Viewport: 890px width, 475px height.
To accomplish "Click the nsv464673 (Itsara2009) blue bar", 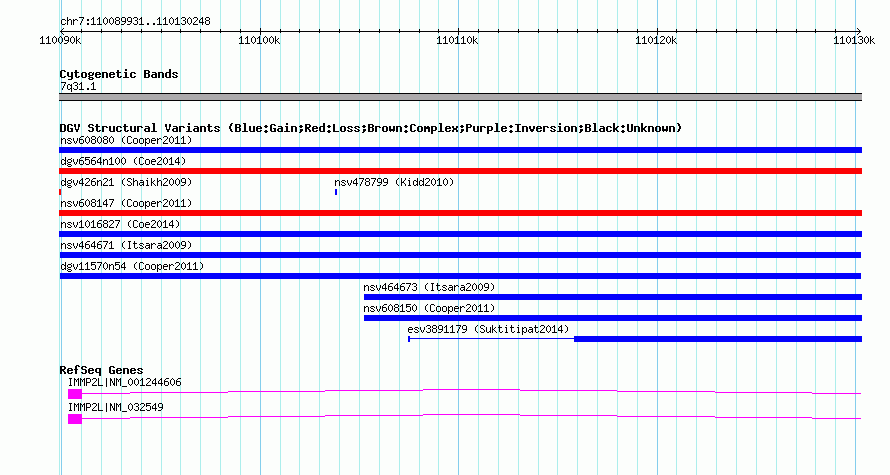I will pos(613,297).
